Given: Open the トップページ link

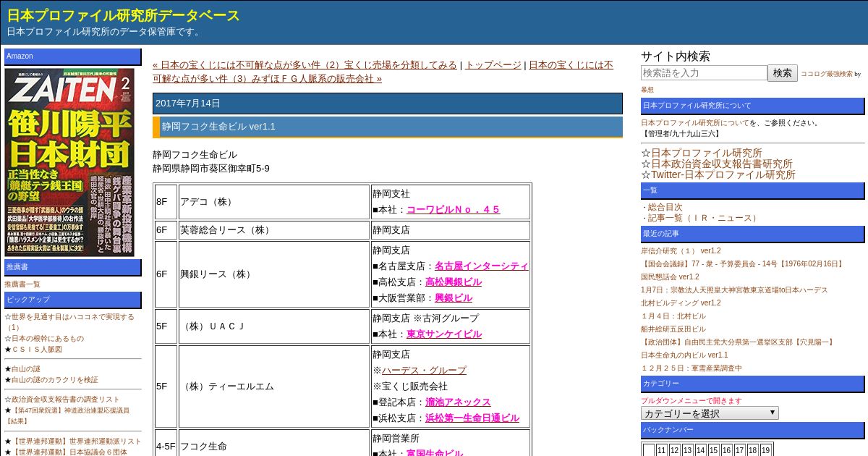Looking at the screenshot, I should (493, 64).
